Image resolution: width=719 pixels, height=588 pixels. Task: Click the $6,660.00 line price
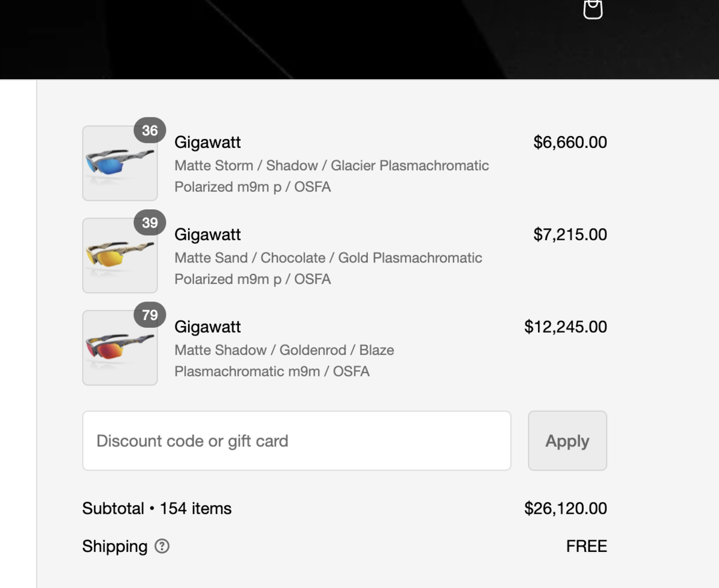click(570, 143)
